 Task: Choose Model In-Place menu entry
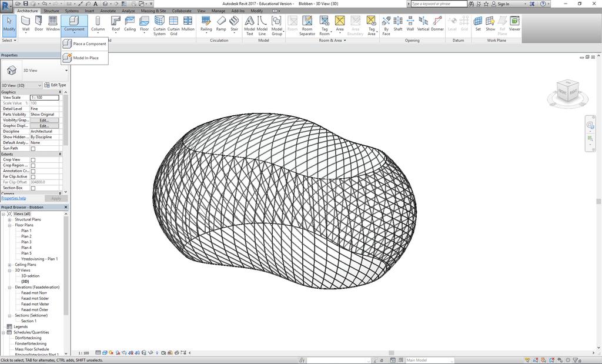[85, 58]
